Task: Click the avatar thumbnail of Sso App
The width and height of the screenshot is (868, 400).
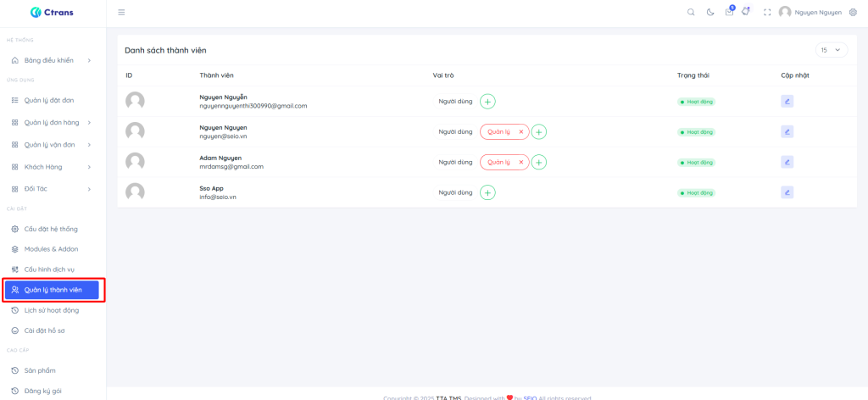Action: point(135,192)
